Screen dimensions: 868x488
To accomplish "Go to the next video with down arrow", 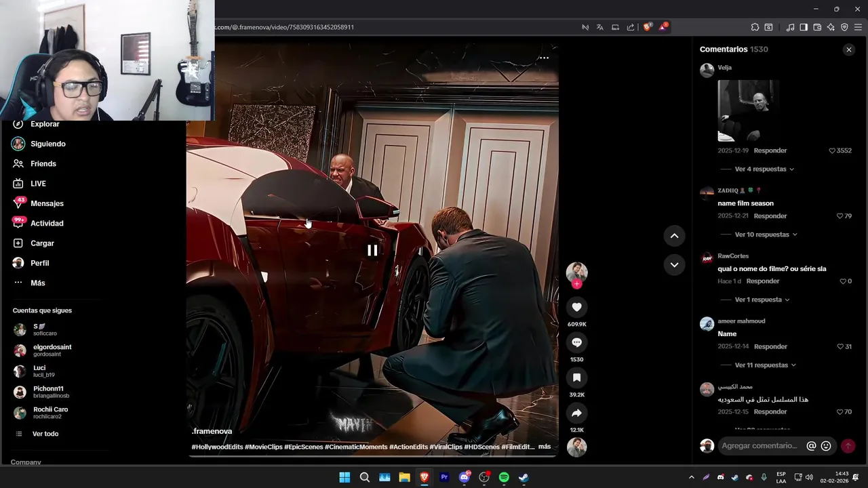I will click(x=674, y=265).
